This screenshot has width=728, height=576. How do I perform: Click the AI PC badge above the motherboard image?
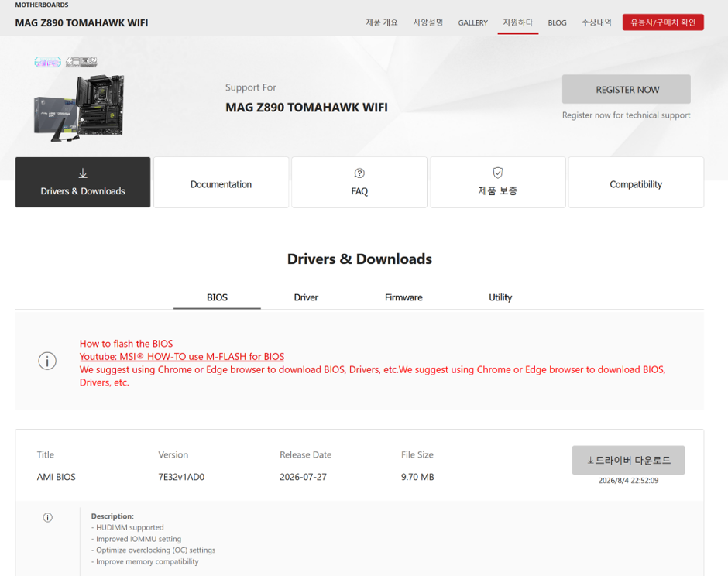(48, 62)
